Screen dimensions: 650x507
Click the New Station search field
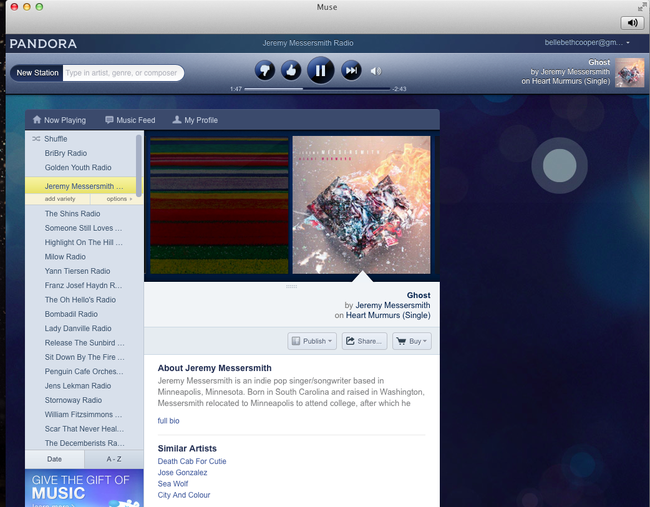coord(122,73)
